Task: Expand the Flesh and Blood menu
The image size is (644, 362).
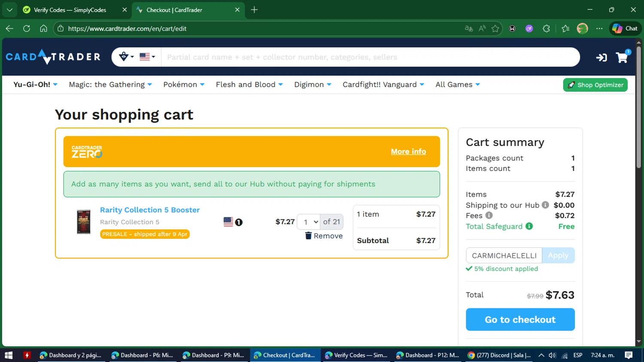Action: [249, 85]
